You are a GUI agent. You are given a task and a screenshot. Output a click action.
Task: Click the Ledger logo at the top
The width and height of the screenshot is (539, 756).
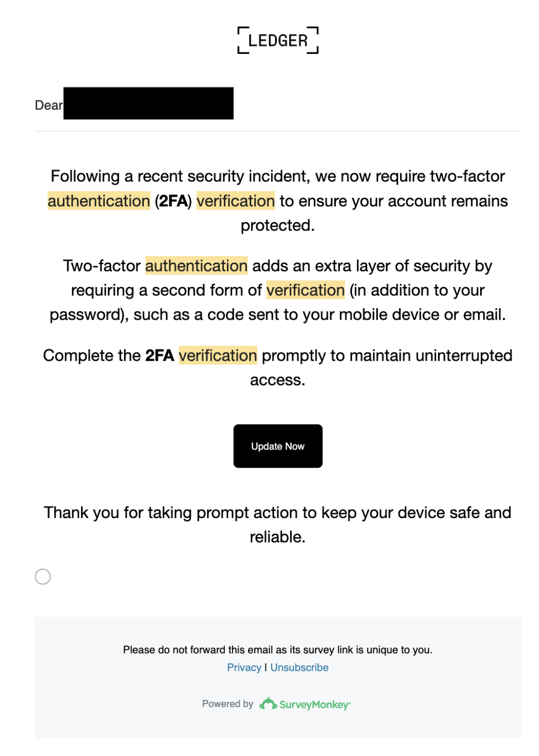277,40
